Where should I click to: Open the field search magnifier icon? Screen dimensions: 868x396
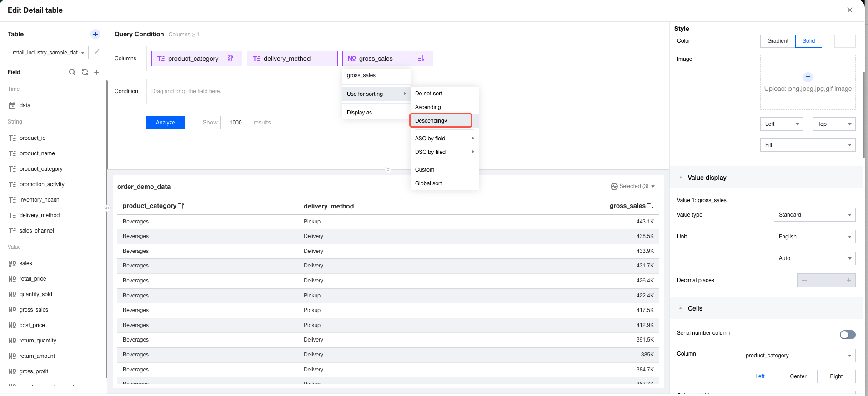[x=72, y=72]
